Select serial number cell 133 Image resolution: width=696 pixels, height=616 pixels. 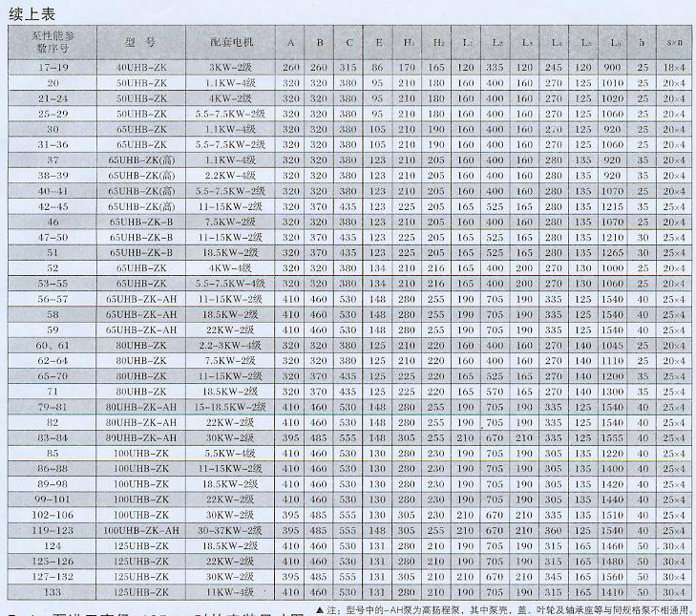[53, 591]
